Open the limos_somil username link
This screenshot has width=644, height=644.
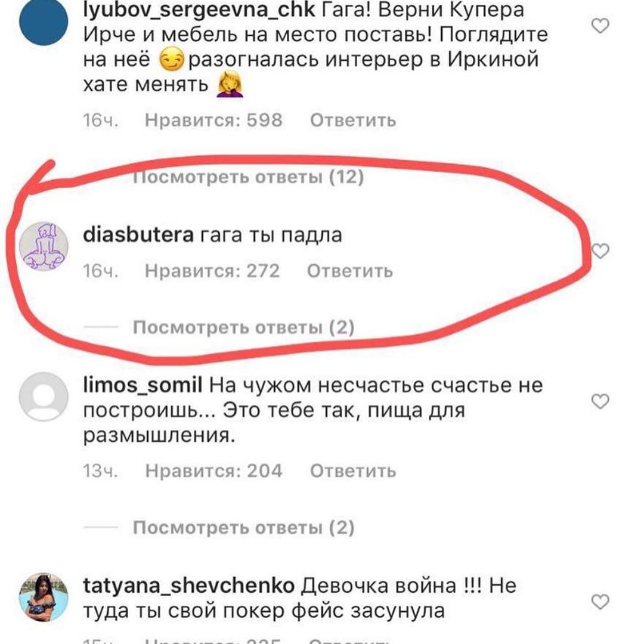pyautogui.click(x=143, y=385)
